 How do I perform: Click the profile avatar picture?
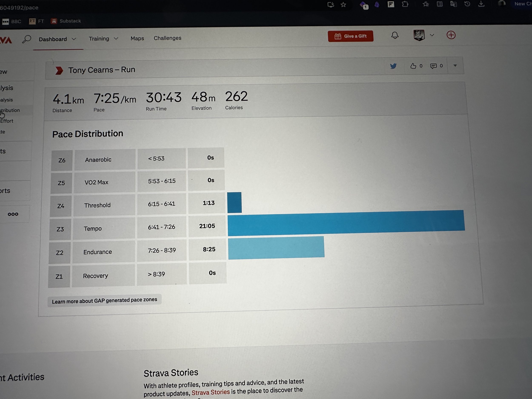point(419,35)
